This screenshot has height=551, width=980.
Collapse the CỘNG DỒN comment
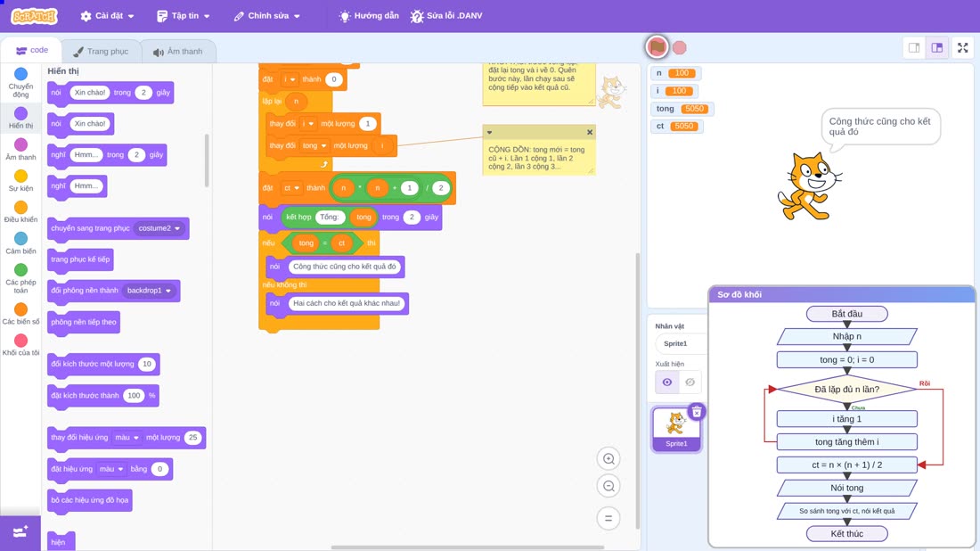[x=489, y=132]
